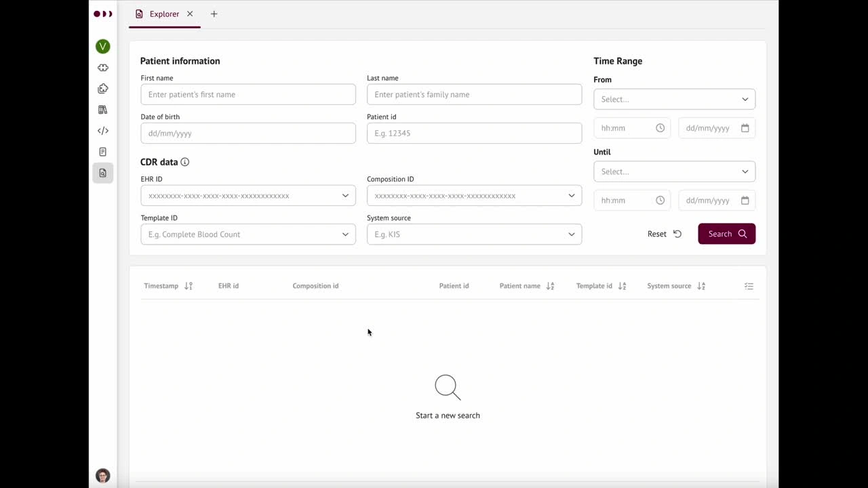868x488 pixels.
Task: Expand the EHR ID dropdown
Action: [x=345, y=196]
